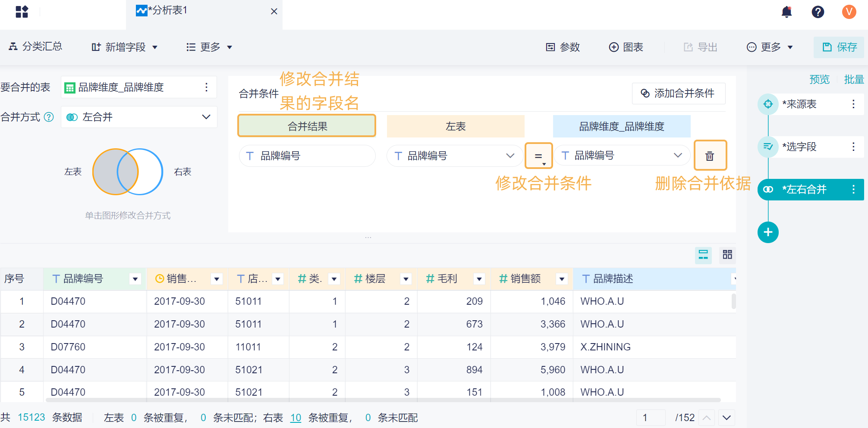Open the app grid home icon
The width and height of the screenshot is (868, 428).
(22, 12)
